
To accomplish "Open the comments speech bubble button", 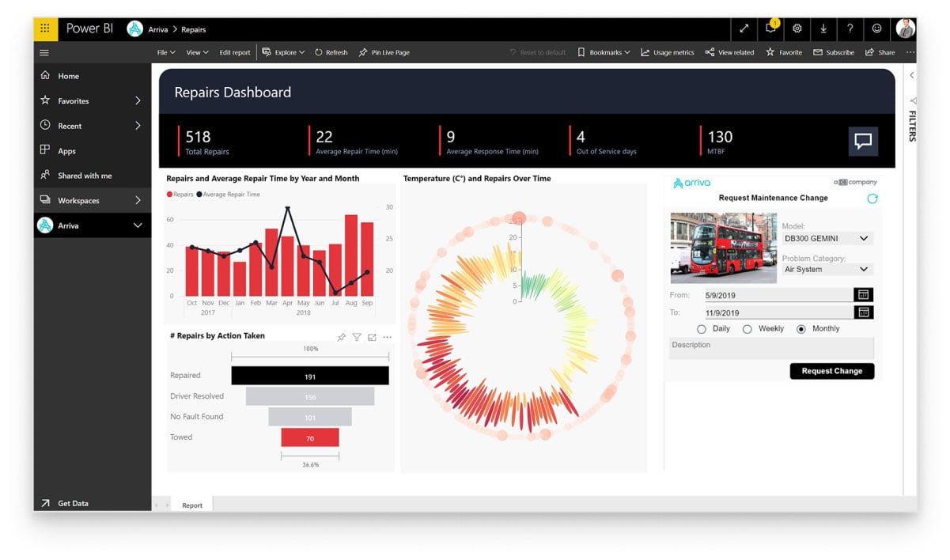I will (862, 142).
